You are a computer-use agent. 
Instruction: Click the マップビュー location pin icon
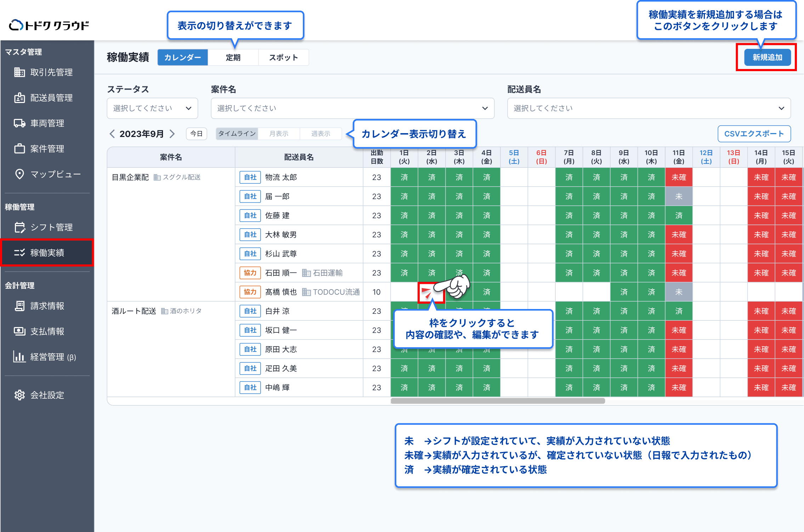coord(19,174)
